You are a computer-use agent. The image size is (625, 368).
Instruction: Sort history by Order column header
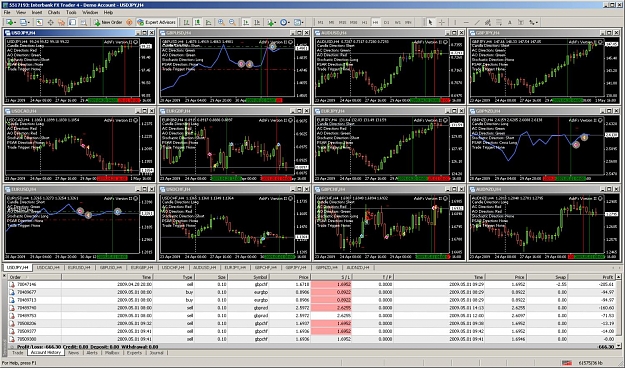[x=35, y=277]
